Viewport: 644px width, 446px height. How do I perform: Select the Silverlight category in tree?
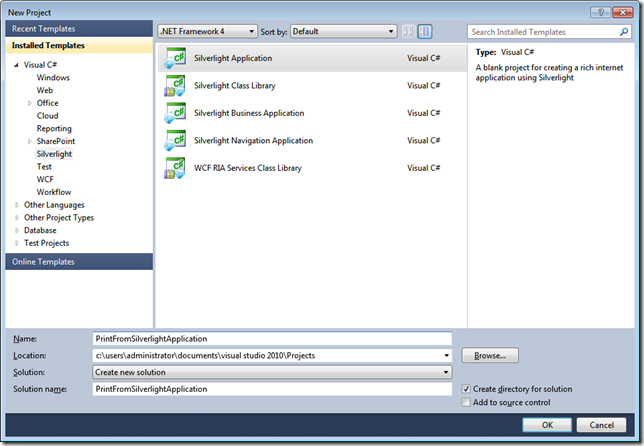tap(54, 154)
